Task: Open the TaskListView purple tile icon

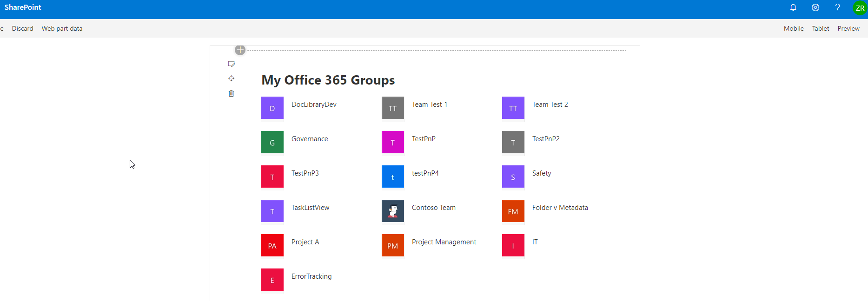Action: click(272, 211)
